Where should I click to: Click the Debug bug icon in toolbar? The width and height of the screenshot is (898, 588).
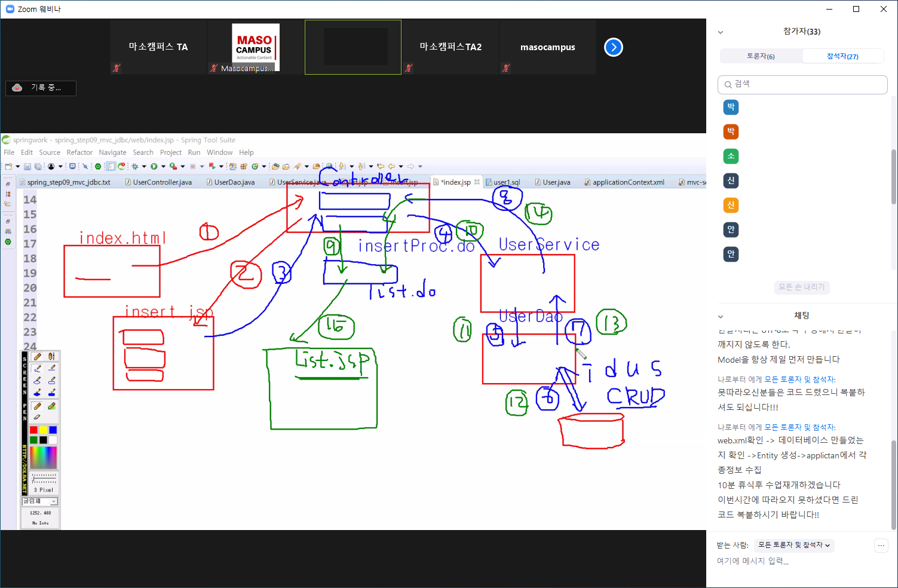pyautogui.click(x=135, y=166)
